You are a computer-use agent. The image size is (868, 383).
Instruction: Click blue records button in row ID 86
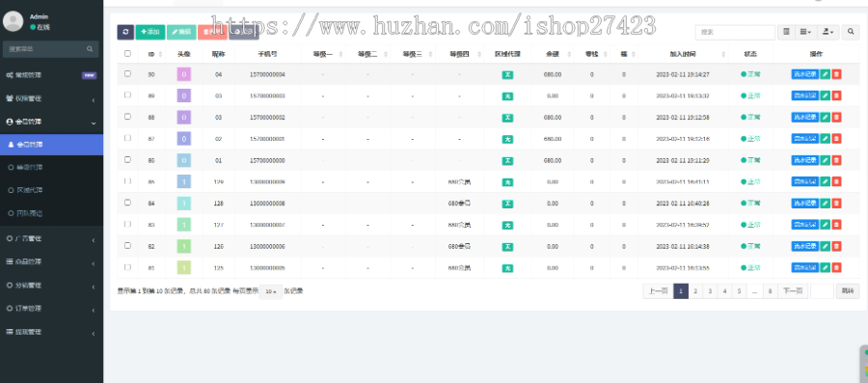click(x=805, y=160)
